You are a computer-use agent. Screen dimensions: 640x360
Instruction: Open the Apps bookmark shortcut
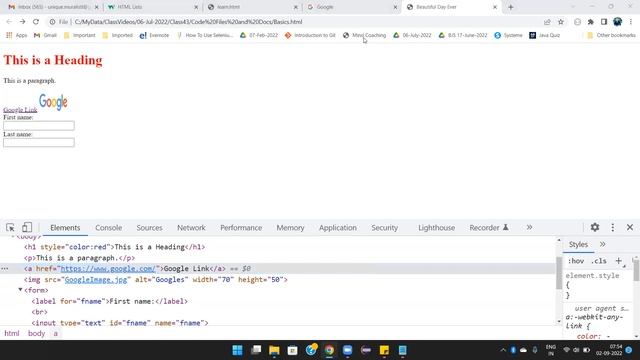[x=17, y=36]
